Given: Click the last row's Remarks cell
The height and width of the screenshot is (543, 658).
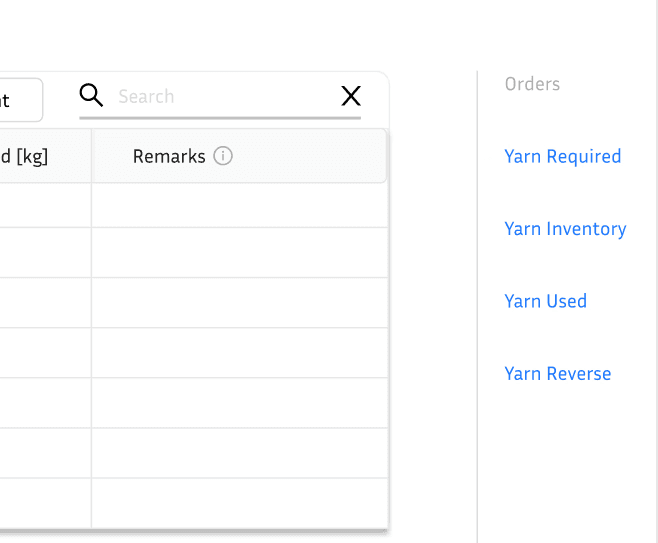Looking at the screenshot, I should point(239,503).
